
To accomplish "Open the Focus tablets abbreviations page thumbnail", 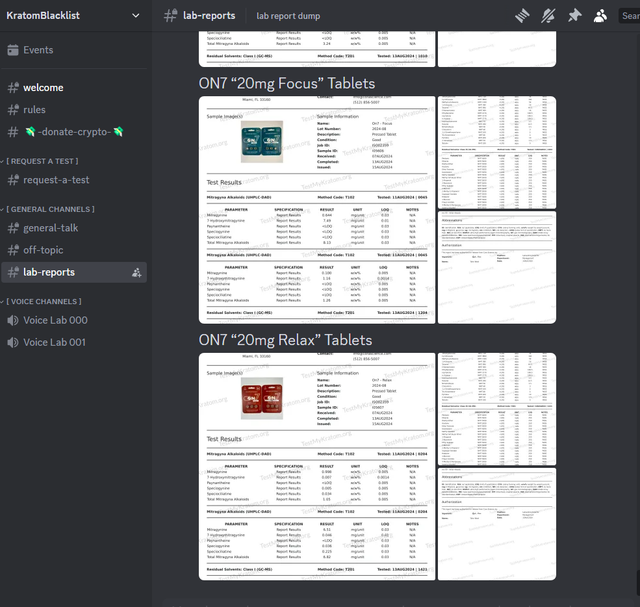I will point(497,267).
